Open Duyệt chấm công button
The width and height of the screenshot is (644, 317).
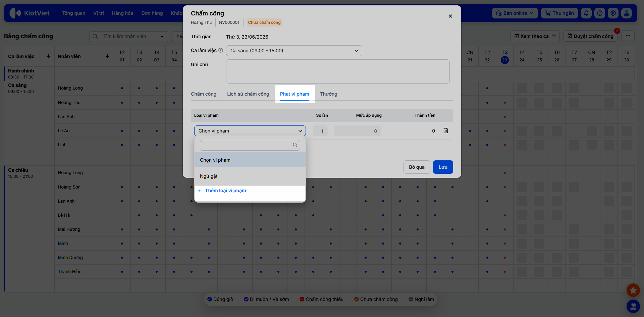(590, 36)
